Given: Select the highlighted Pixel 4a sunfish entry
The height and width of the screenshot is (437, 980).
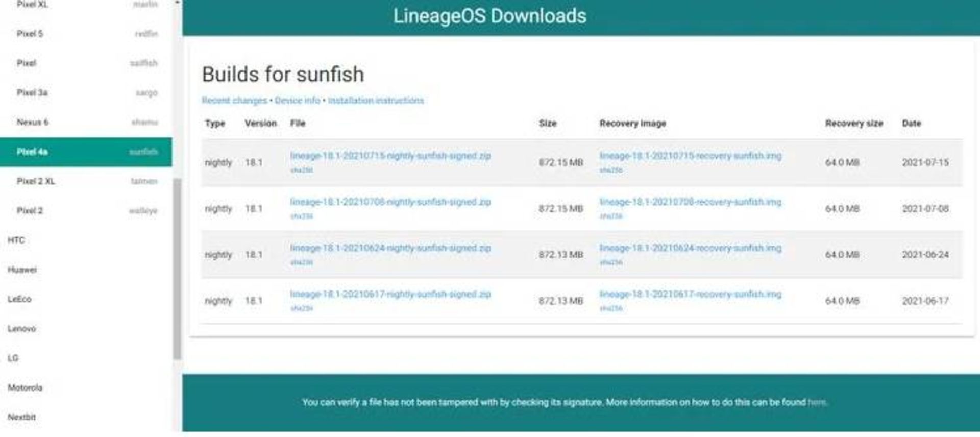Looking at the screenshot, I should 86,152.
